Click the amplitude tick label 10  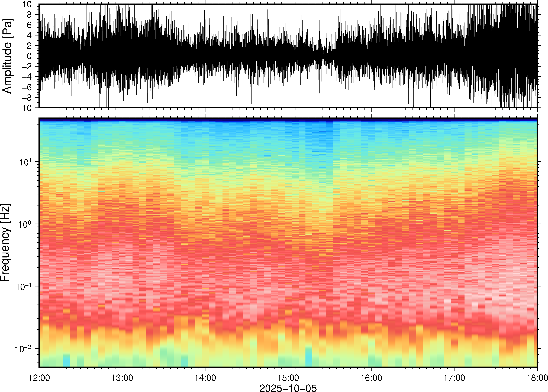point(27,4)
